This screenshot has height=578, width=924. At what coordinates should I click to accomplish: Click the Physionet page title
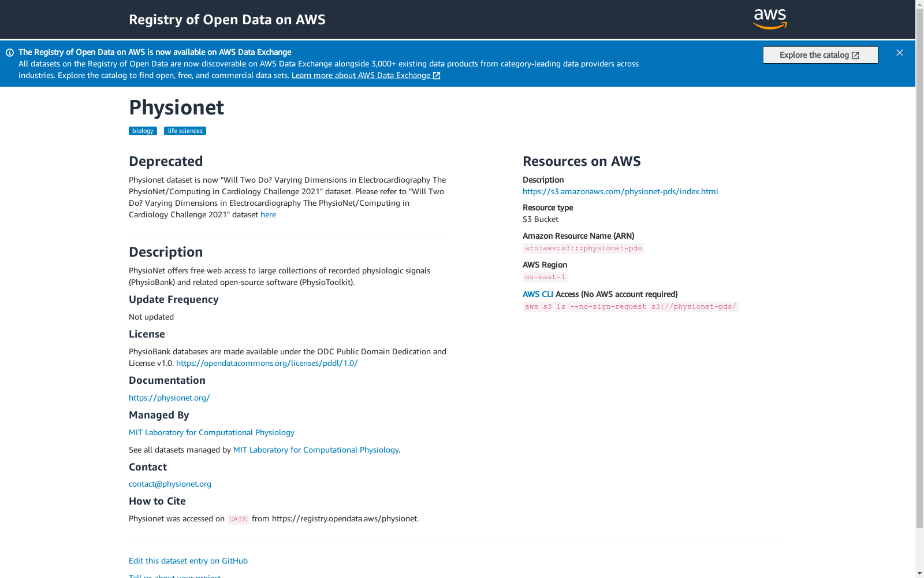pyautogui.click(x=176, y=108)
